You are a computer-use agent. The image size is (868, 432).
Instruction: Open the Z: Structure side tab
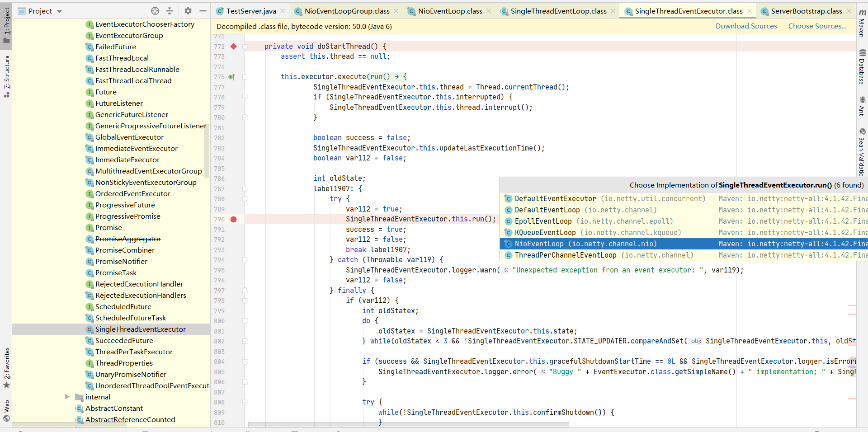click(6, 76)
